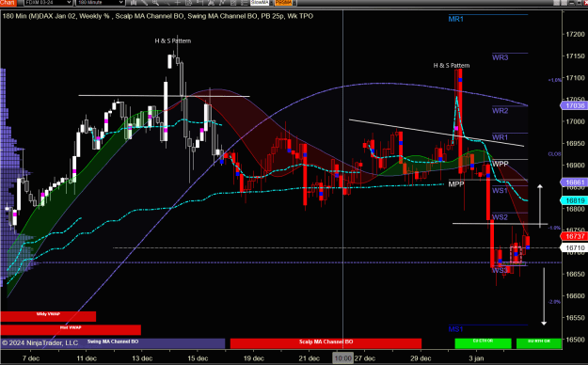
Task: Click the 27 dec date label
Action: [x=365, y=358]
